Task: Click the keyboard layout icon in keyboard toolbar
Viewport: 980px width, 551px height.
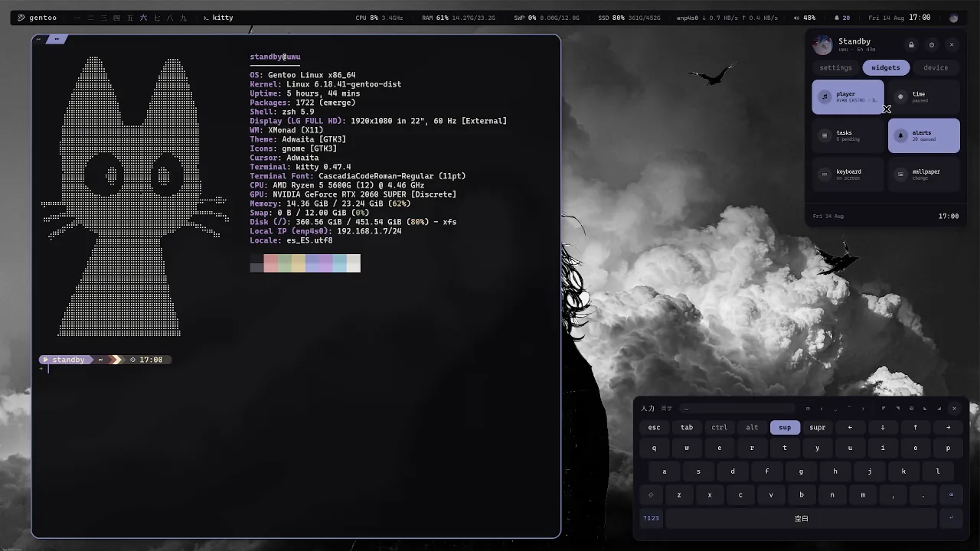Action: (x=808, y=409)
